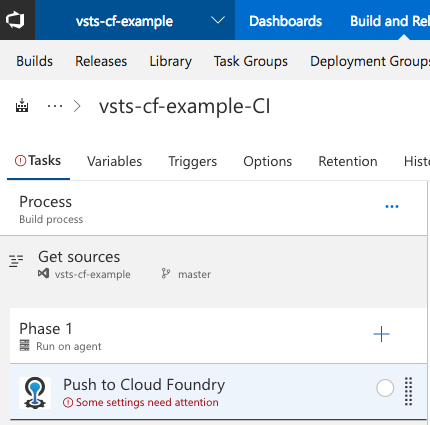Select the Phase 1 Run on agent row
The width and height of the screenshot is (430, 425).
click(x=218, y=336)
